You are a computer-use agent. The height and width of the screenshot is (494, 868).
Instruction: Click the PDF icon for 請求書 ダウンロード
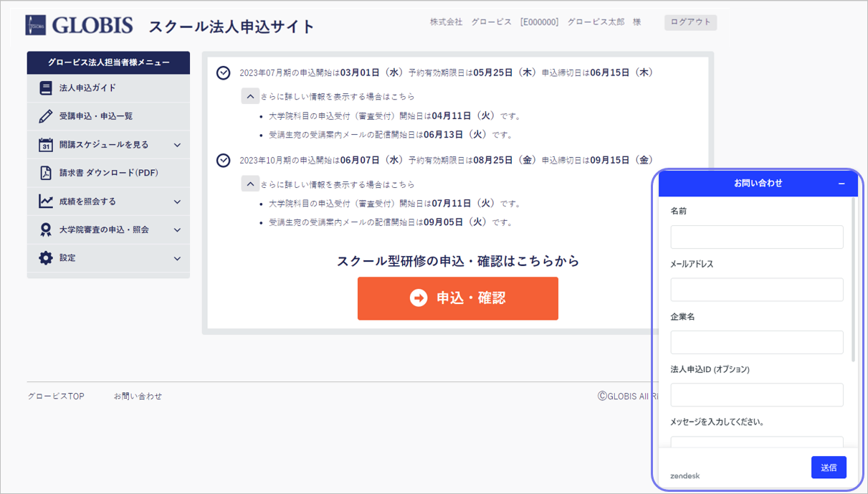[x=46, y=173]
